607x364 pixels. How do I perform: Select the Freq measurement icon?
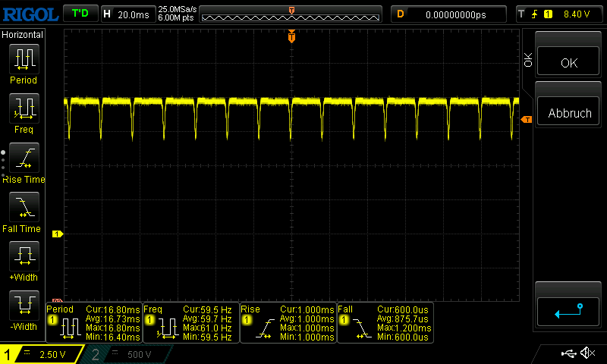pyautogui.click(x=24, y=108)
